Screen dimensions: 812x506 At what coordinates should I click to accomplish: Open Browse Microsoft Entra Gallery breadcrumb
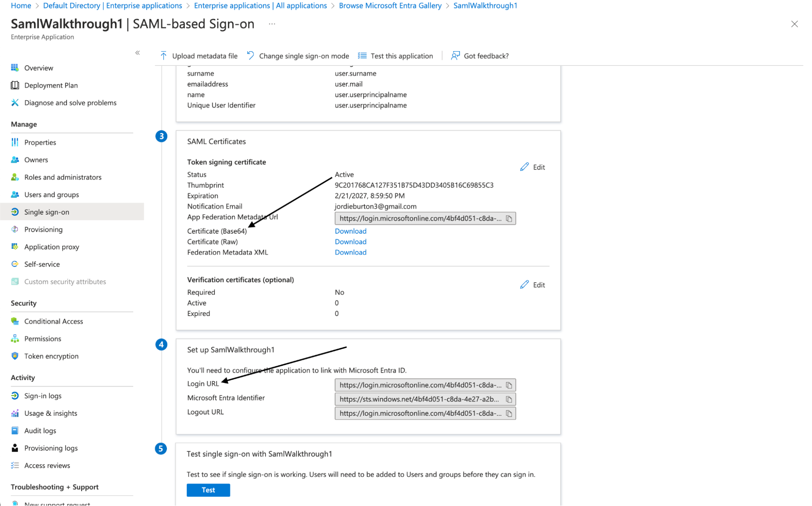click(390, 6)
